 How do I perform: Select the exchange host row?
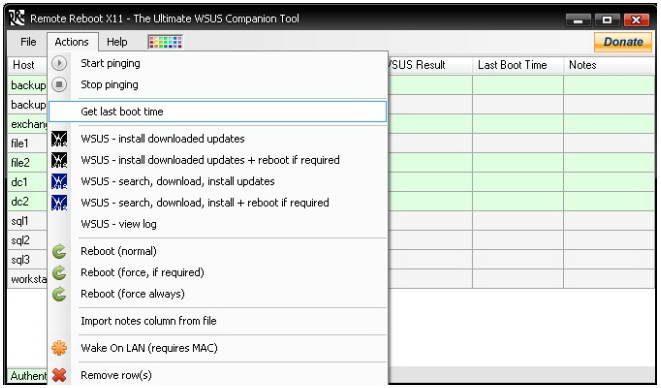(x=28, y=124)
